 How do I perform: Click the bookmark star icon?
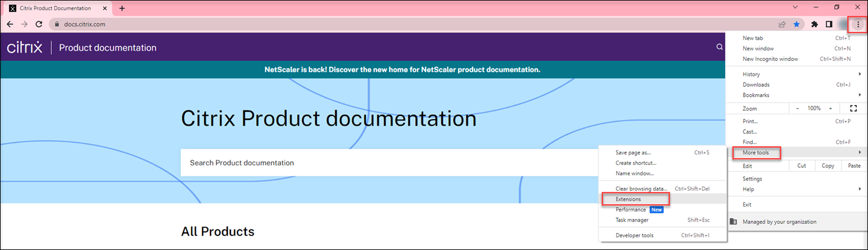pos(796,24)
